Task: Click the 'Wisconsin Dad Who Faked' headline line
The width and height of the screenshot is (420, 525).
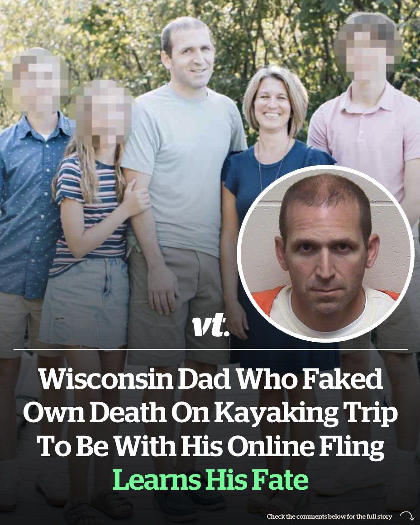Action: pos(210,379)
